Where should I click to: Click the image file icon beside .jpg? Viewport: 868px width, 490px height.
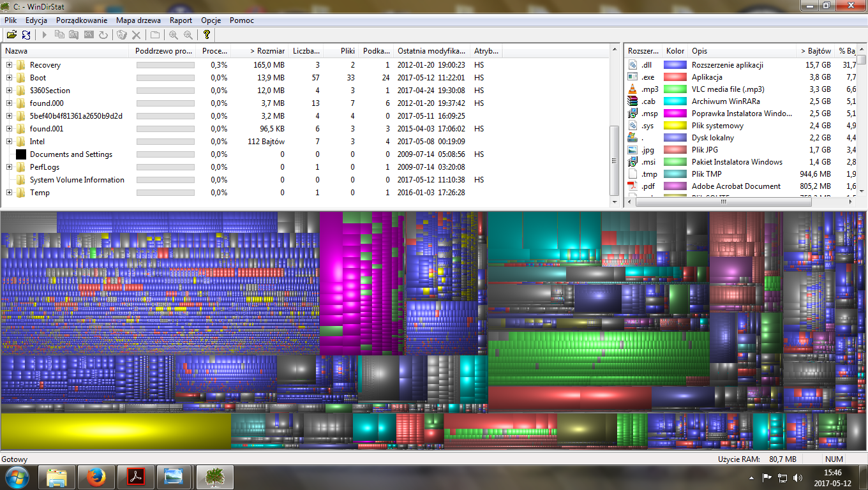click(632, 150)
